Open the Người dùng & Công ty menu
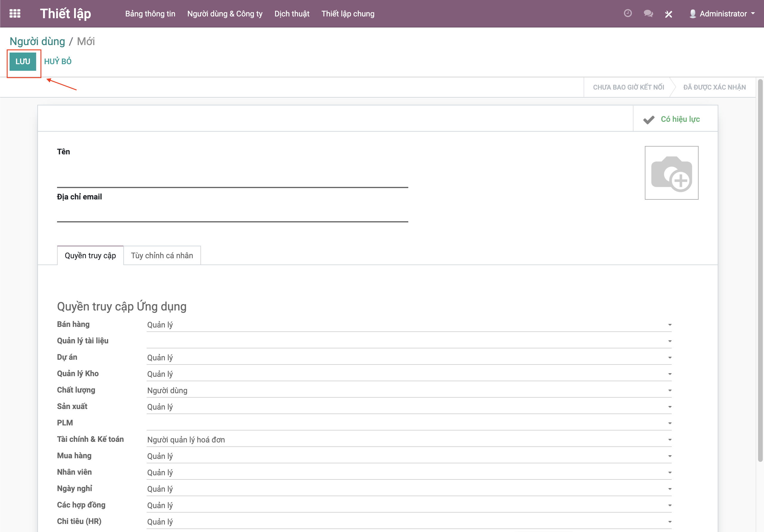 tap(225, 14)
